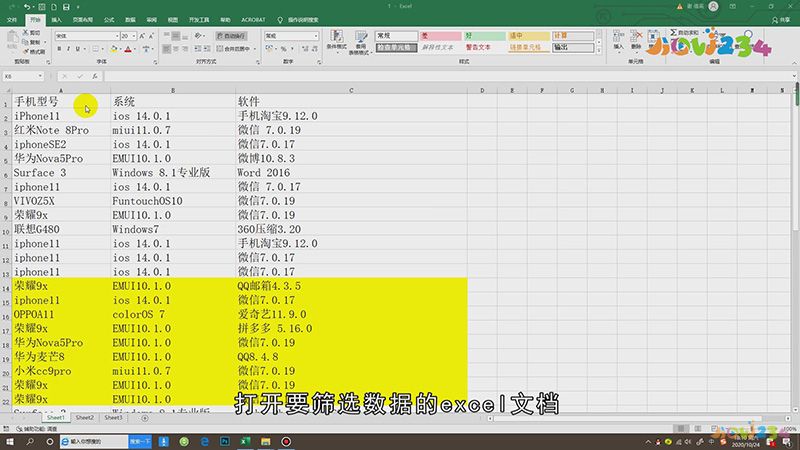Screen dimensions: 800x450
Task: Open the Data (数据) ribbon tab
Action: click(130, 20)
